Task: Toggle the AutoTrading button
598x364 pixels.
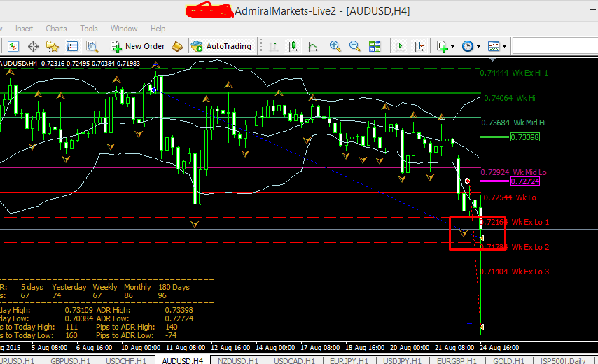Action: point(222,46)
